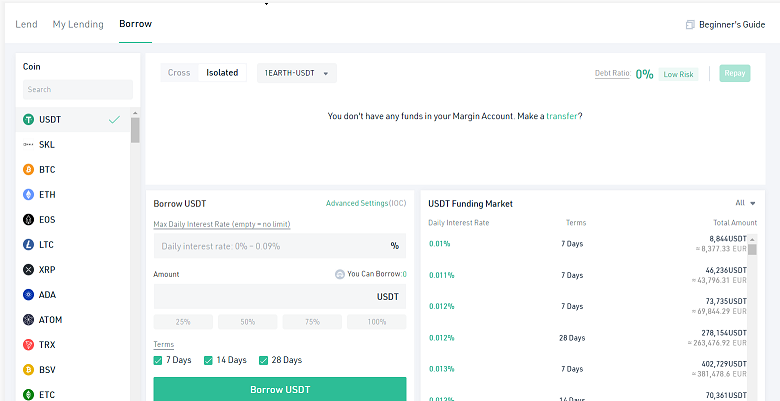This screenshot has height=401, width=780.
Task: Click the Max Daily Interest Rate label
Action: point(222,224)
